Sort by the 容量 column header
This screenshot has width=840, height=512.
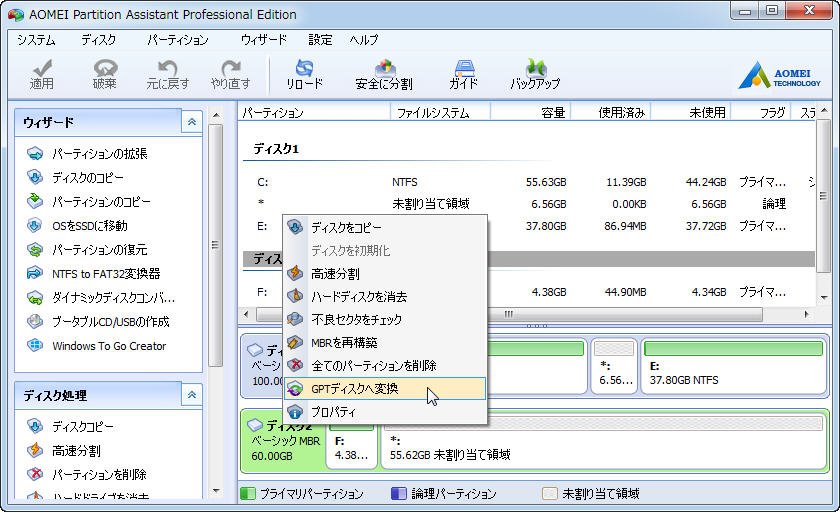point(530,112)
